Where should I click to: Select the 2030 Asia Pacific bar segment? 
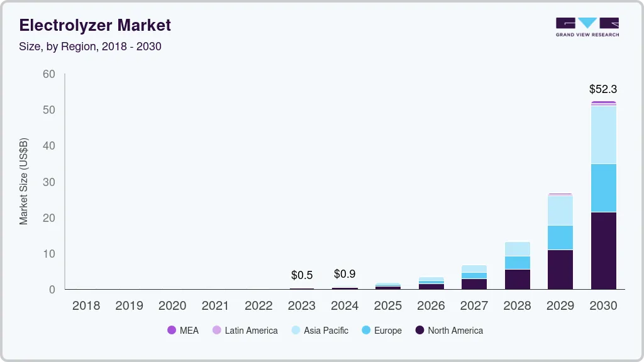pyautogui.click(x=603, y=134)
